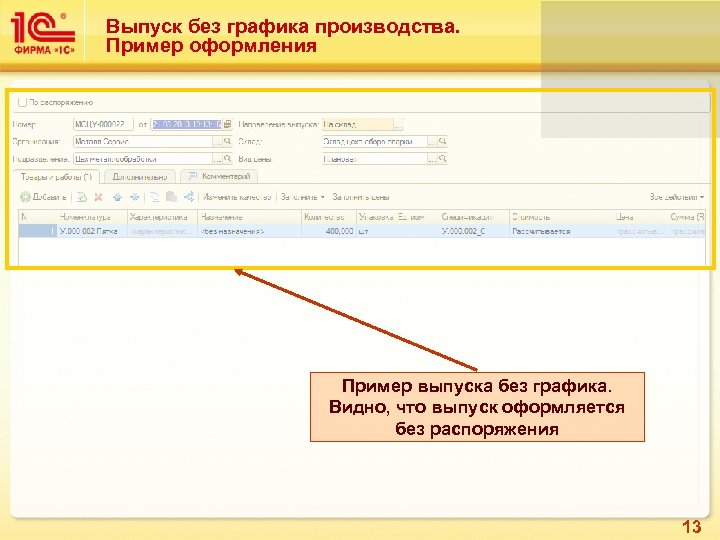Open the Подразделение ellipsis selection button
Screen dimensions: 720x540
pos(218,159)
